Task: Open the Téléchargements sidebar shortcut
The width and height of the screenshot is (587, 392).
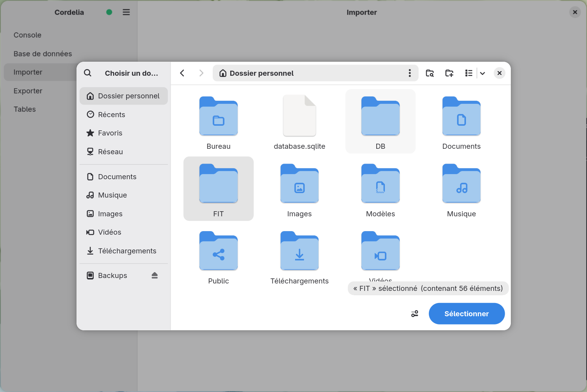Action: coord(124,251)
